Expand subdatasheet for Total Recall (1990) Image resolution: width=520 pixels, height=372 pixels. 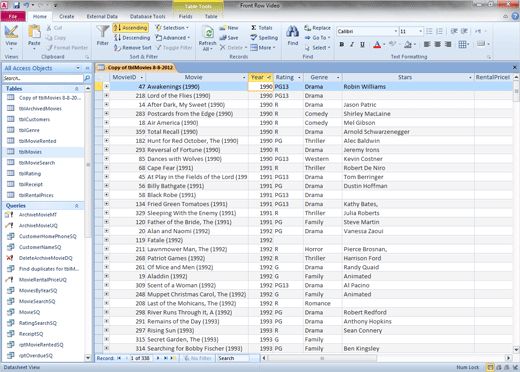coord(106,131)
